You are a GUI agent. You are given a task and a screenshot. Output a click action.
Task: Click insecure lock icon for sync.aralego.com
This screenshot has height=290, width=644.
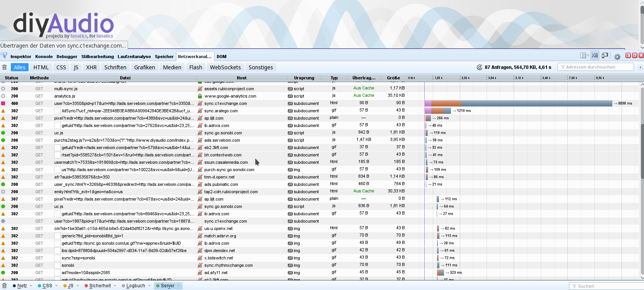pos(200,111)
